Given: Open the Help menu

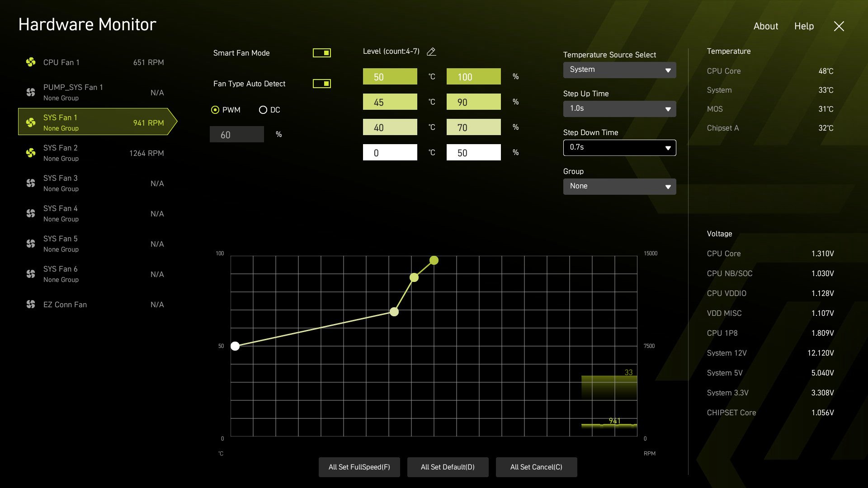Looking at the screenshot, I should (x=804, y=26).
